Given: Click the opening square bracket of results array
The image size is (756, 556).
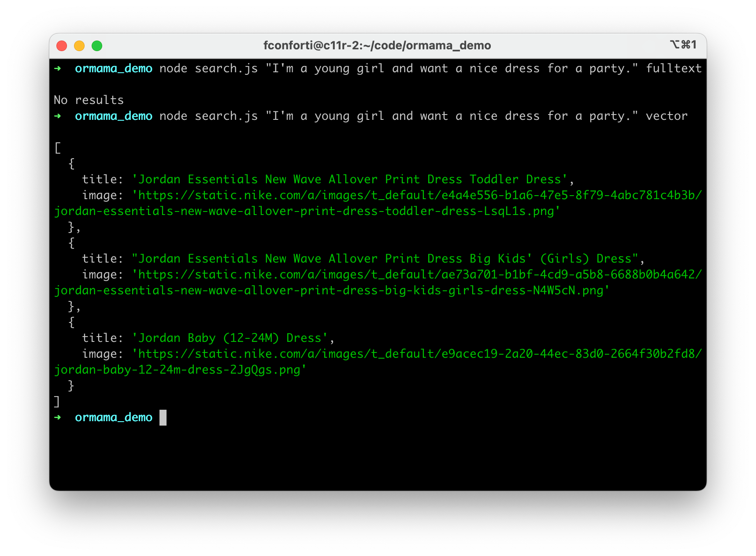Looking at the screenshot, I should pyautogui.click(x=57, y=148).
